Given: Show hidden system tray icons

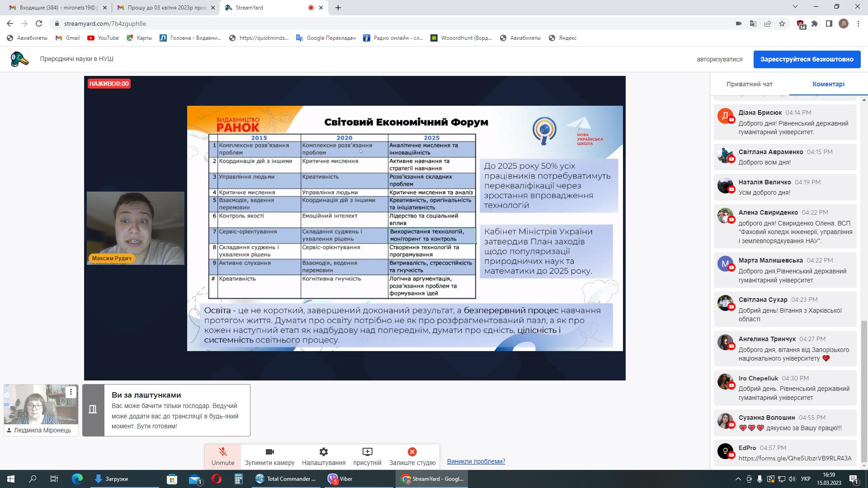Looking at the screenshot, I should tap(738, 479).
